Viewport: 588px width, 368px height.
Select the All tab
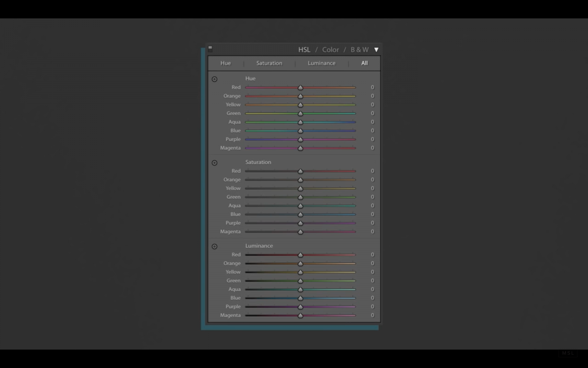tap(364, 63)
